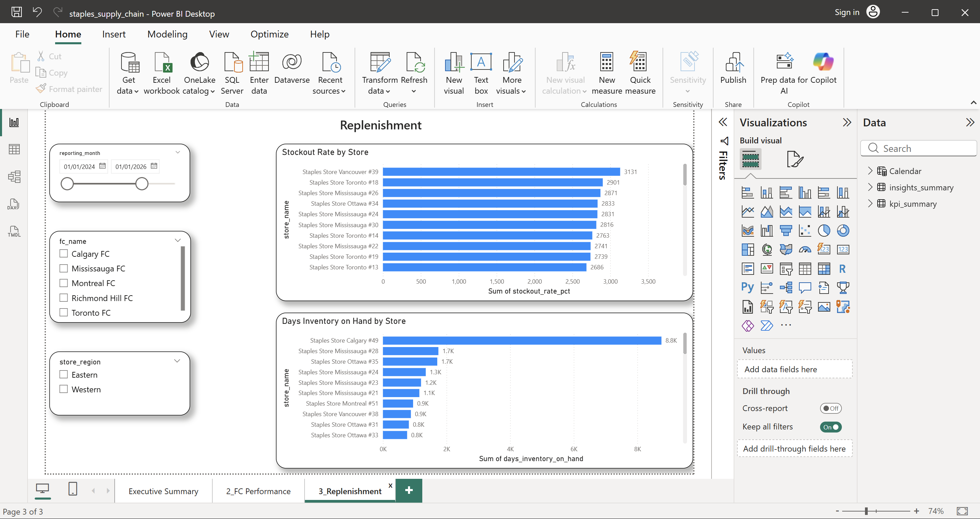Viewport: 980px width, 519px height.
Task: Open the Executive Summary report page
Action: pos(163,491)
